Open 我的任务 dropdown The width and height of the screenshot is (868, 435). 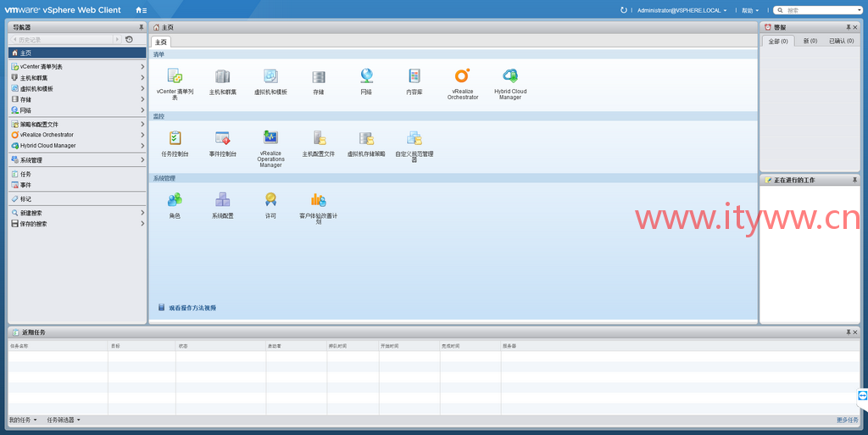coord(23,420)
